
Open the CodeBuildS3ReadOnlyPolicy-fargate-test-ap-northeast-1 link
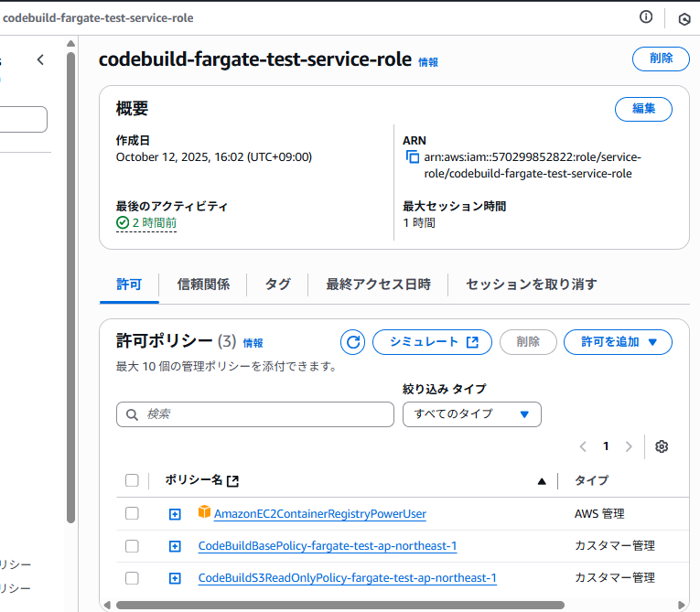pos(348,578)
